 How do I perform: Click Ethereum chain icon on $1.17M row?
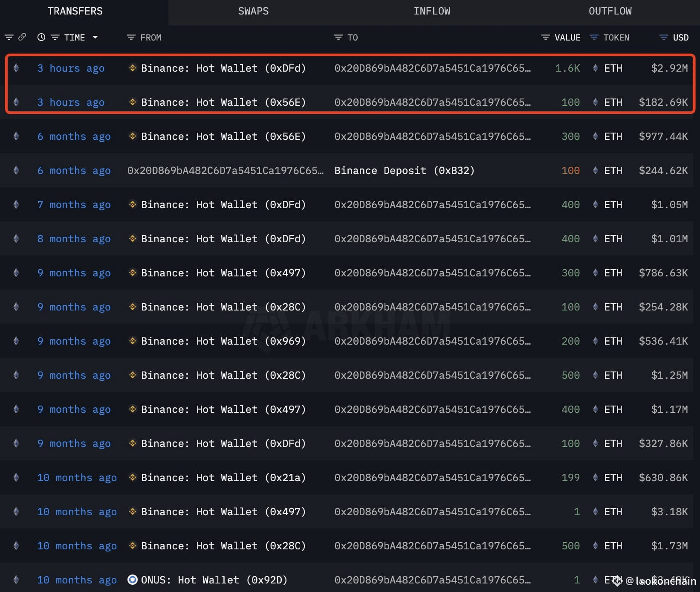click(x=16, y=409)
